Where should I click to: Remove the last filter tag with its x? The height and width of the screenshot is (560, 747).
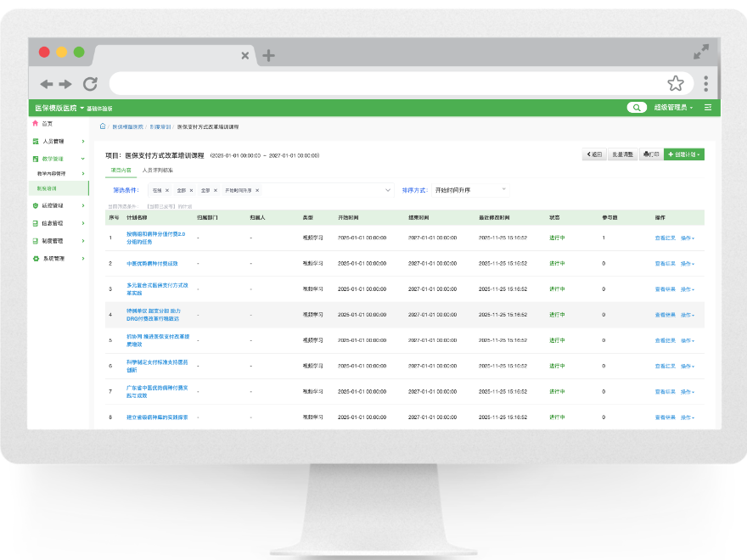point(257,190)
